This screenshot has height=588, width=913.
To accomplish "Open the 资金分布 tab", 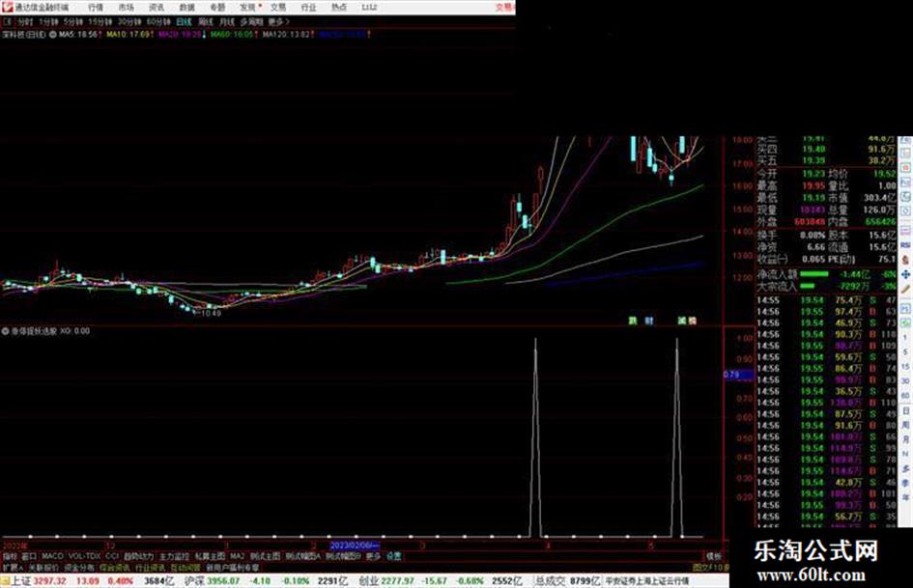I will 79,567.
